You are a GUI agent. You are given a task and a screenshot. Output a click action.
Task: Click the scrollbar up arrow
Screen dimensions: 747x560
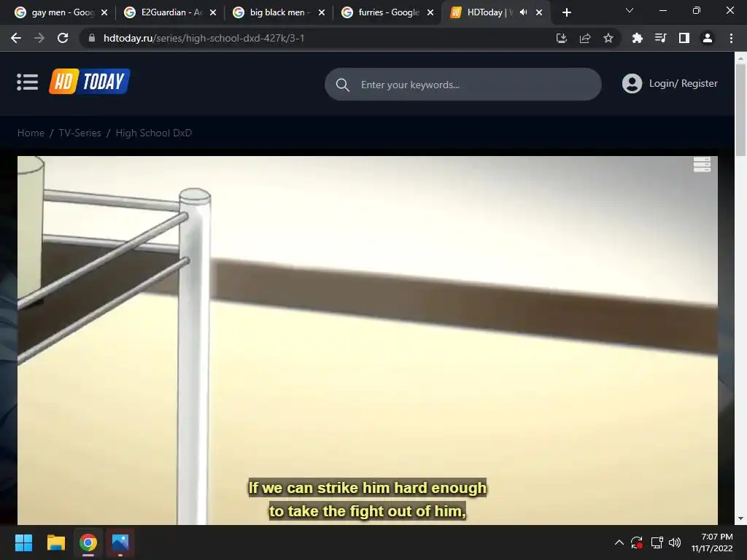(740, 58)
